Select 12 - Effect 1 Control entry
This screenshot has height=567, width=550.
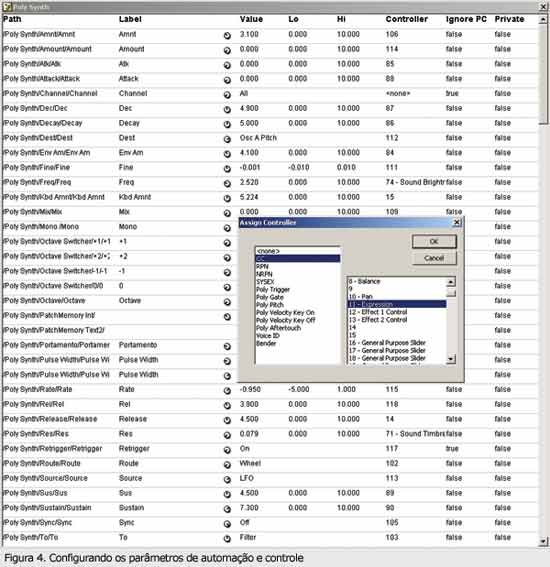(378, 312)
